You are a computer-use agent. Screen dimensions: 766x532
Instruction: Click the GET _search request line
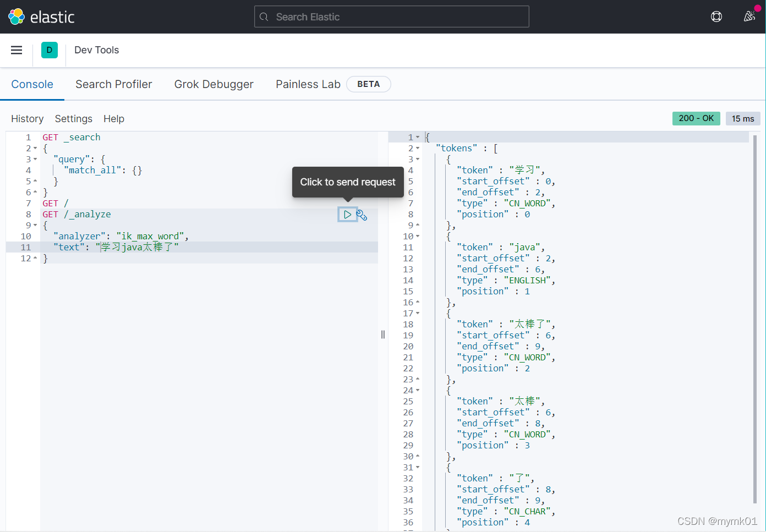point(72,138)
